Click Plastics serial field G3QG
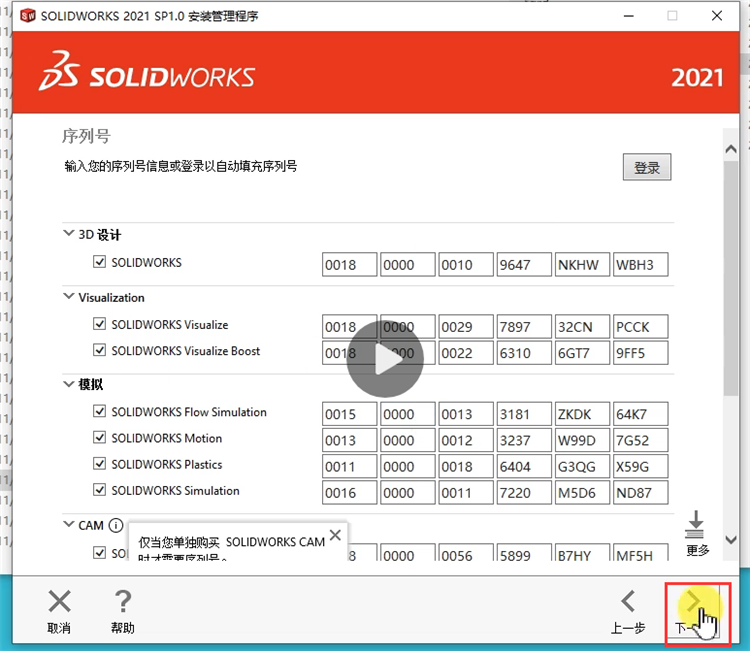This screenshot has width=750, height=651. [582, 466]
